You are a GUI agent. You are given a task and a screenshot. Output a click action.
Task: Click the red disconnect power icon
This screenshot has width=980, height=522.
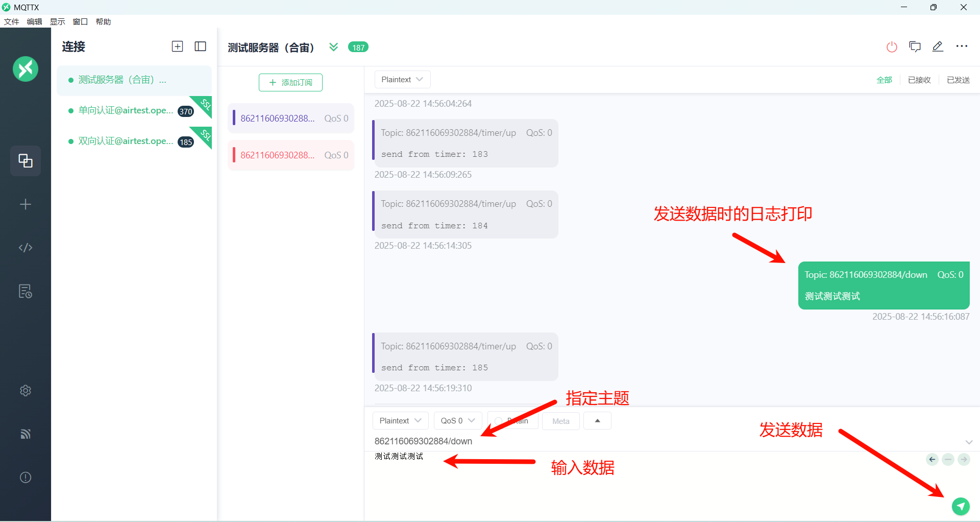point(892,47)
